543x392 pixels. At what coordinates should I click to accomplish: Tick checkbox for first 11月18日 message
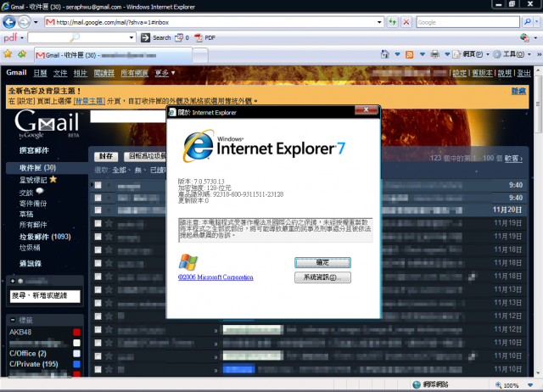(98, 249)
